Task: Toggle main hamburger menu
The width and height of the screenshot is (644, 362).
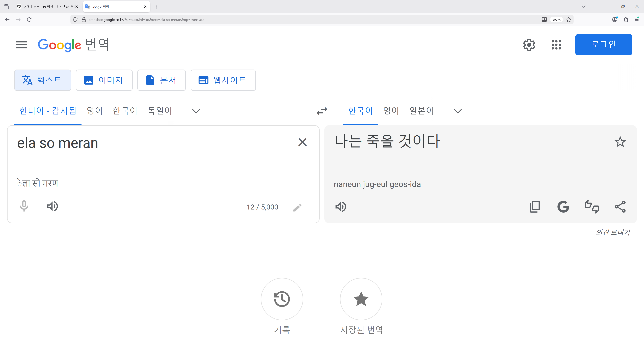Action: coord(21,45)
